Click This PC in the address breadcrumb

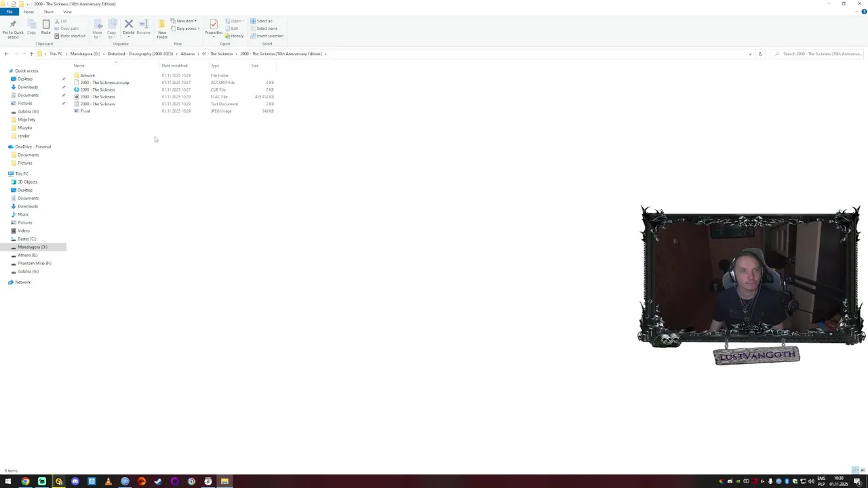point(56,54)
